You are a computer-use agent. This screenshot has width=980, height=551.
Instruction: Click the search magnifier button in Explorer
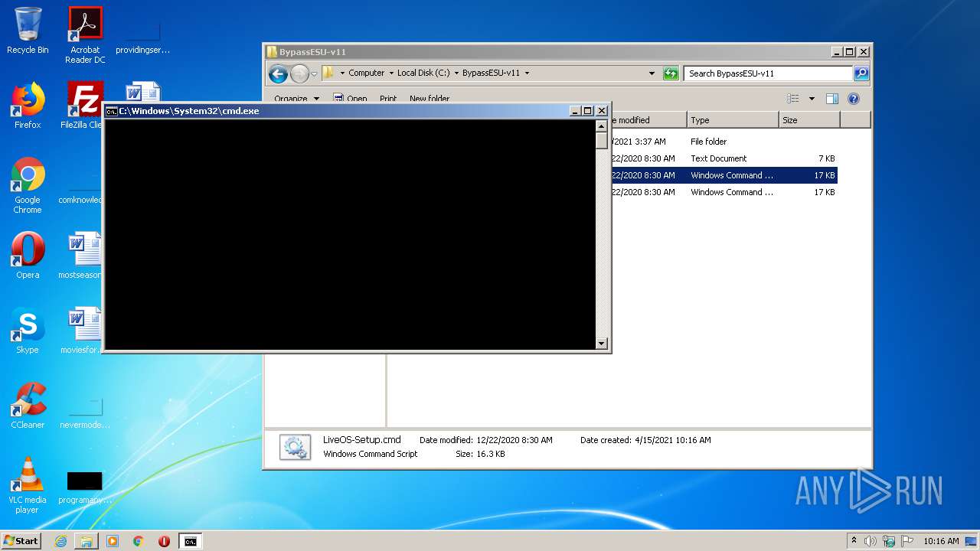coord(861,73)
